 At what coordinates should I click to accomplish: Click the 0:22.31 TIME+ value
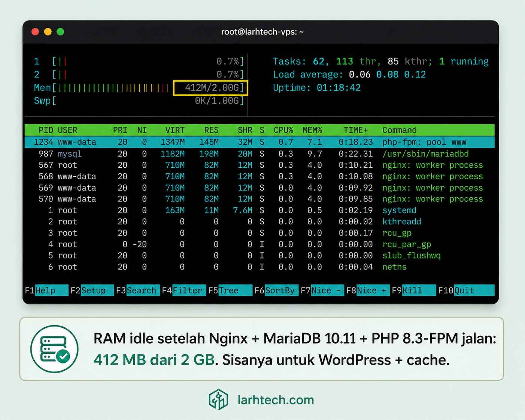click(356, 154)
